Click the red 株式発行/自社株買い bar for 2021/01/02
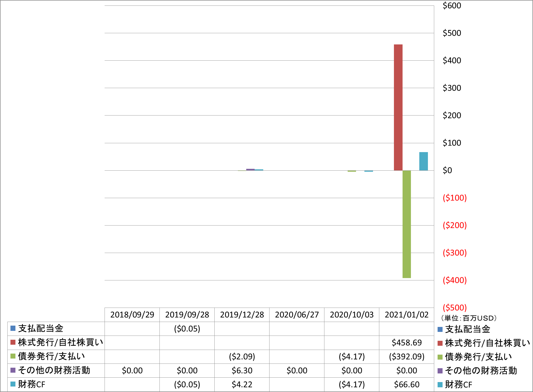Image resolution: width=533 pixels, height=392 pixels. pos(398,107)
